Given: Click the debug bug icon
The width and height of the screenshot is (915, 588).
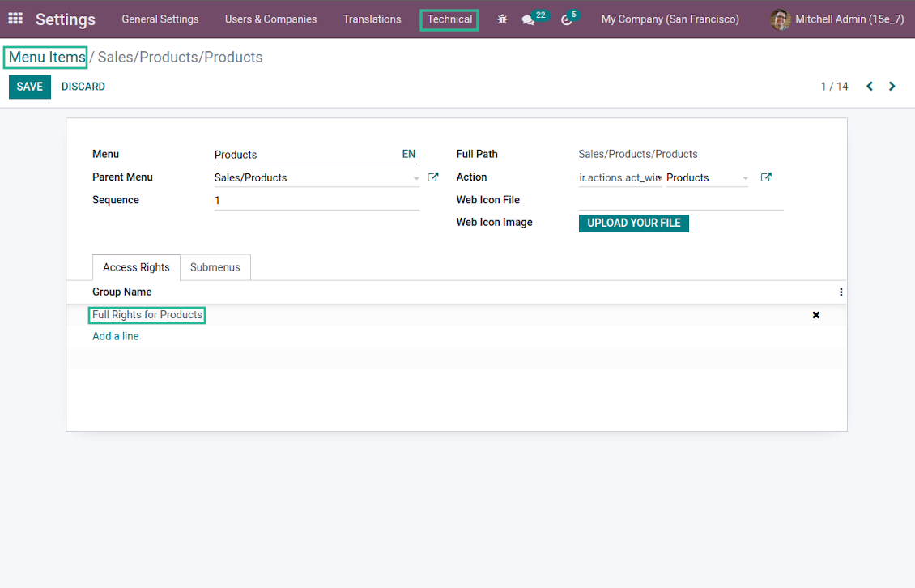Looking at the screenshot, I should (502, 19).
